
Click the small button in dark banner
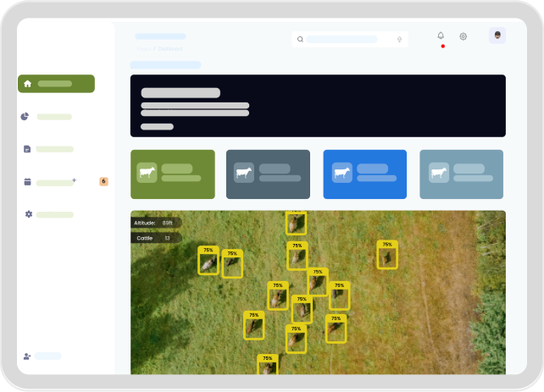coord(157,127)
